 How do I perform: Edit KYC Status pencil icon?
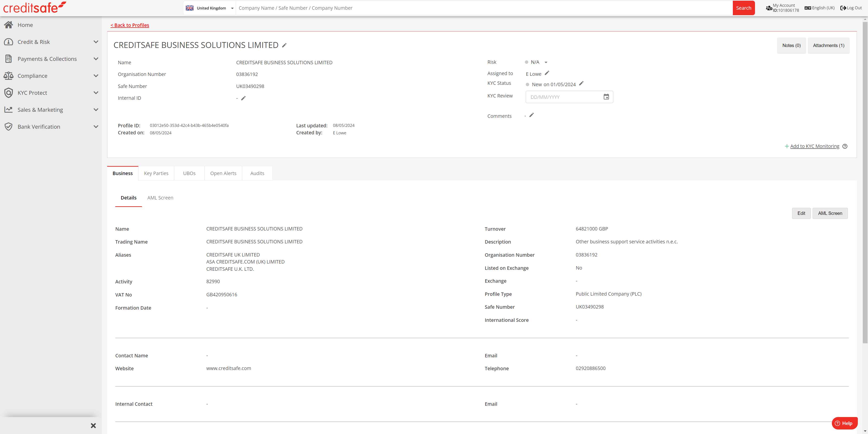581,83
